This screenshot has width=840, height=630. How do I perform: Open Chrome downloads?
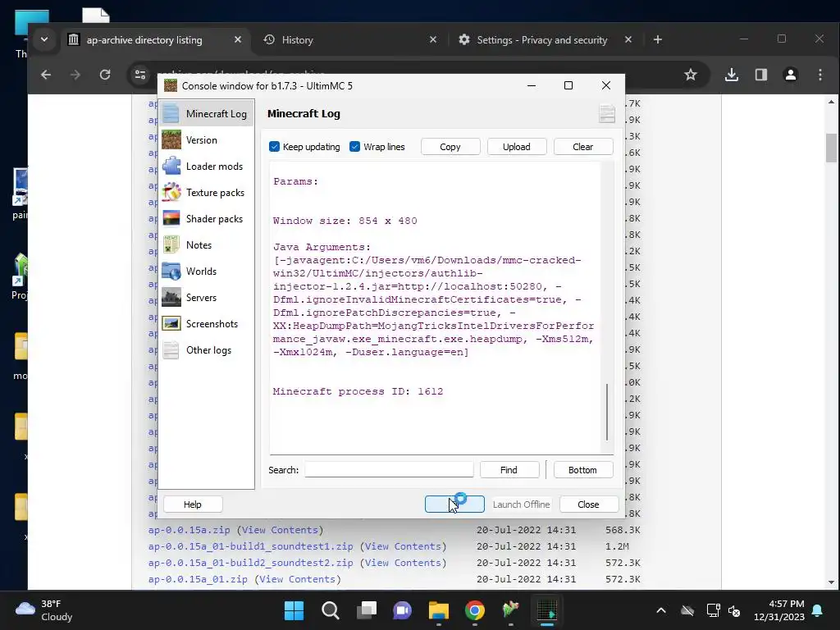pyautogui.click(x=731, y=75)
